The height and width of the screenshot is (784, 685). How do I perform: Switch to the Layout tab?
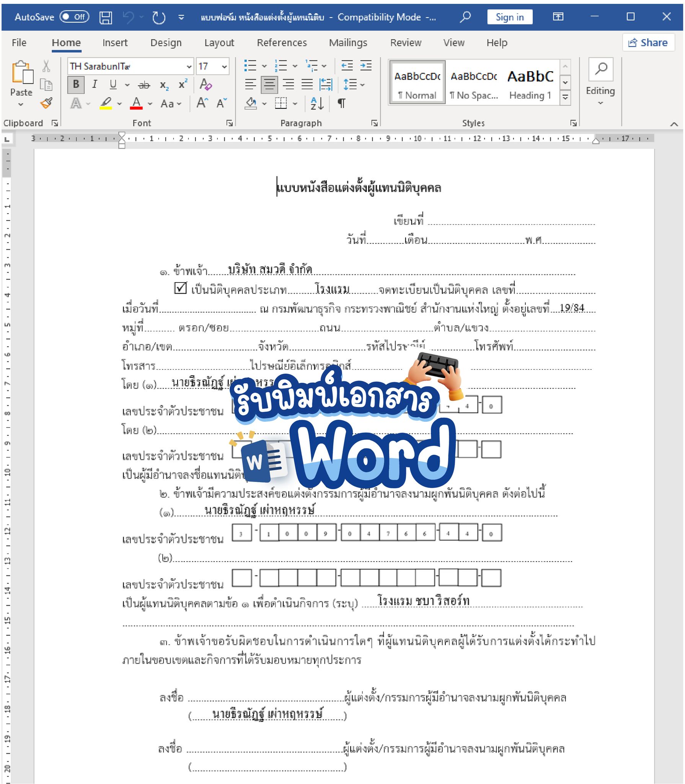[x=219, y=43]
